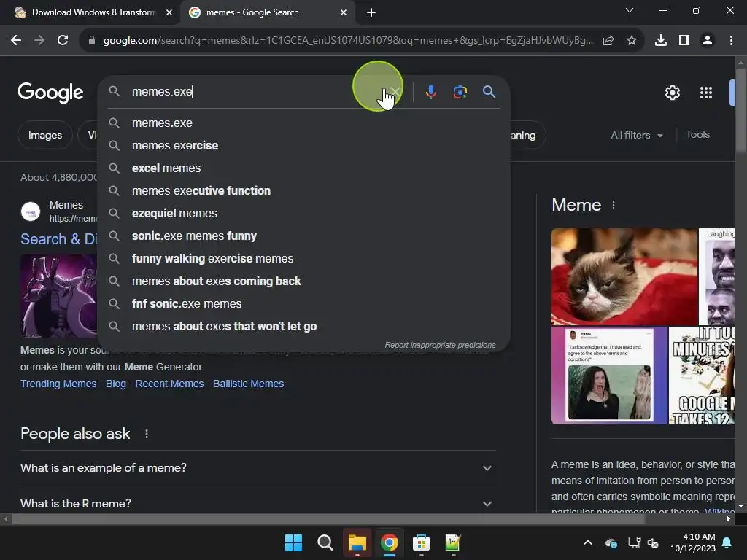Show hidden system tray icons
This screenshot has width=747, height=560.
click(x=588, y=542)
